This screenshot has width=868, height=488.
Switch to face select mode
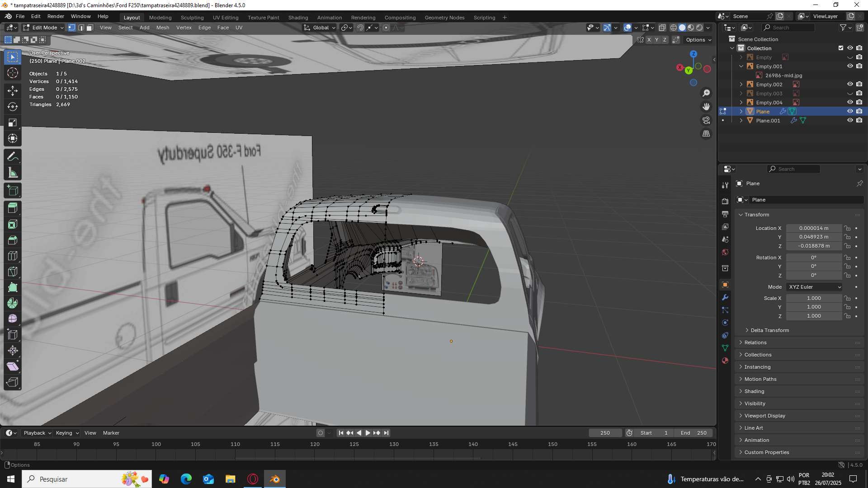[x=90, y=28]
